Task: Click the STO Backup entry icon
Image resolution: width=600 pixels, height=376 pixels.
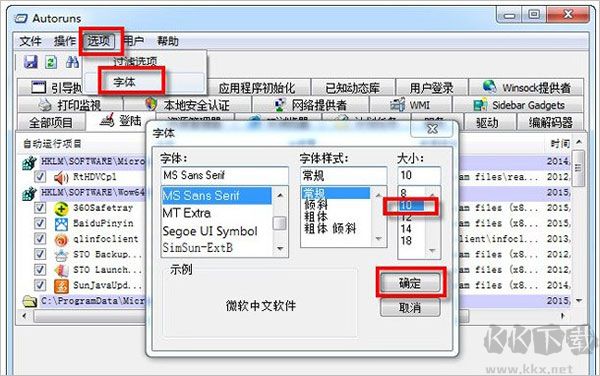Action: [x=61, y=255]
